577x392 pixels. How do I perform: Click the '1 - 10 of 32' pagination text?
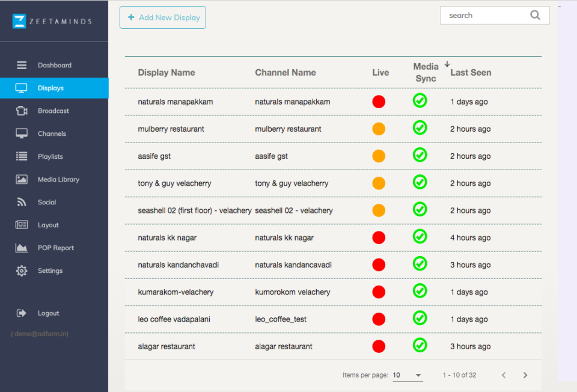pos(459,375)
